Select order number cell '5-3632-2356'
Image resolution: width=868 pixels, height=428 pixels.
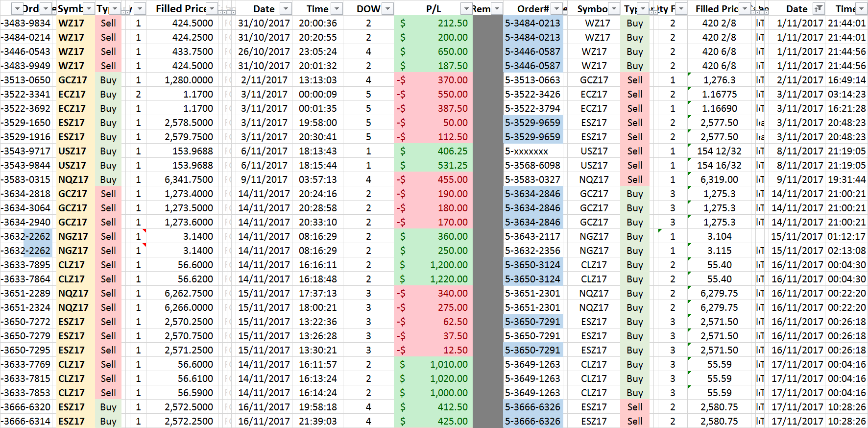pyautogui.click(x=533, y=251)
